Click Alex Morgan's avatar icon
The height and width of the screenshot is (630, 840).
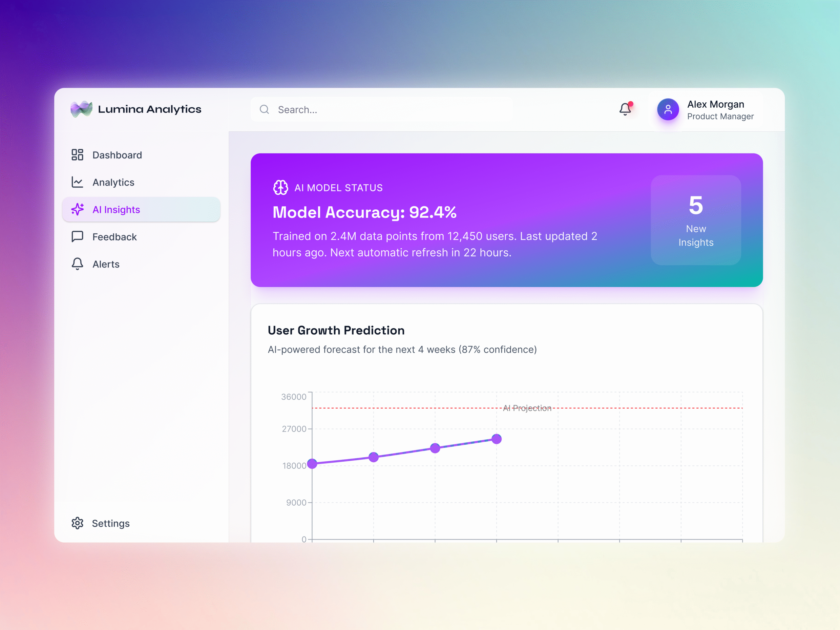(x=668, y=109)
